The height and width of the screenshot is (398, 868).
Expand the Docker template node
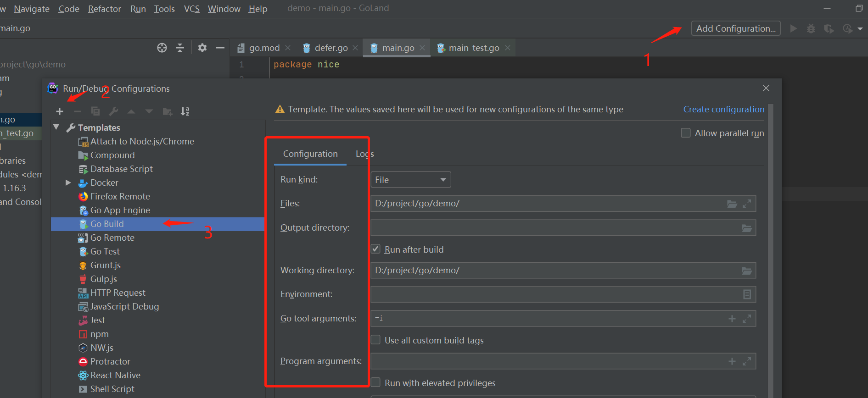point(68,182)
